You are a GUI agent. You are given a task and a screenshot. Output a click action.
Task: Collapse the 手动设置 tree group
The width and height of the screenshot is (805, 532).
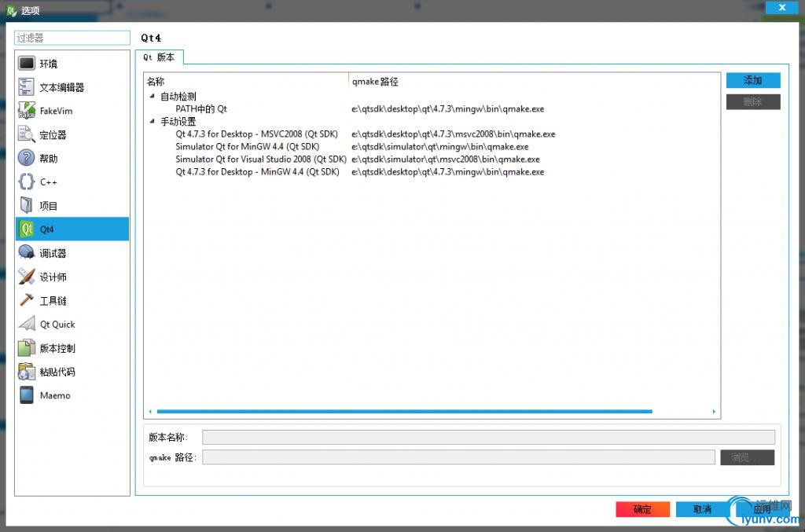point(152,121)
